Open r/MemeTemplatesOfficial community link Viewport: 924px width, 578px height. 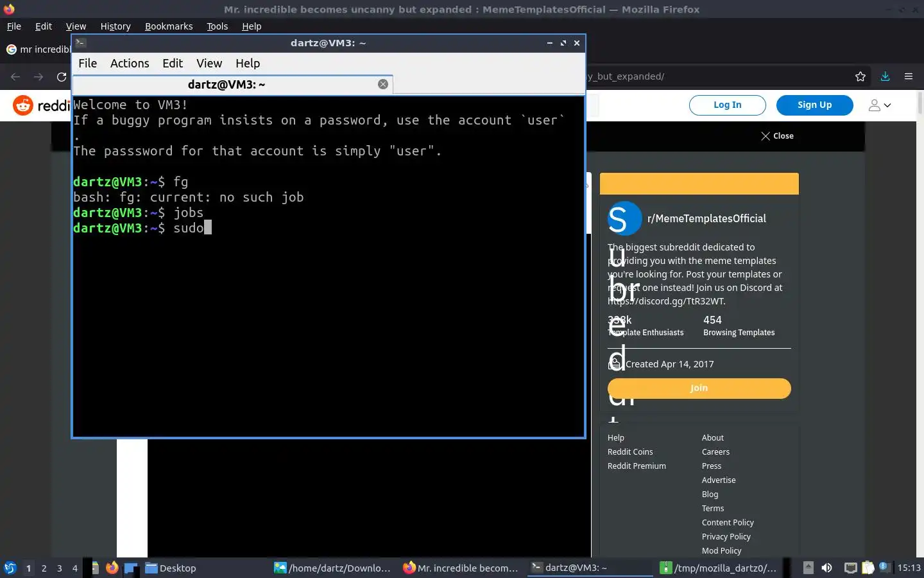[706, 218]
